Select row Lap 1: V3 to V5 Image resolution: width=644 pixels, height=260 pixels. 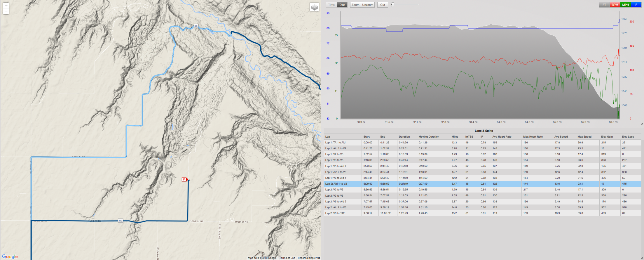482,160
